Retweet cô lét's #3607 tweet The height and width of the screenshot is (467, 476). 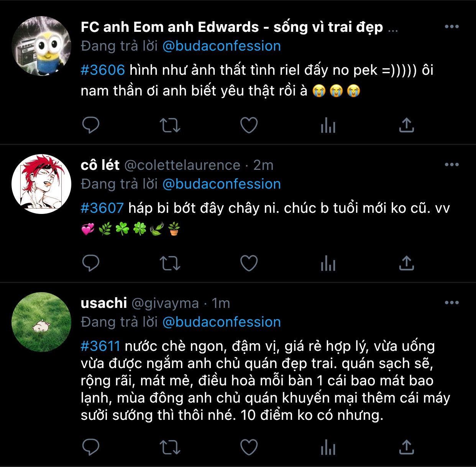coord(170,263)
